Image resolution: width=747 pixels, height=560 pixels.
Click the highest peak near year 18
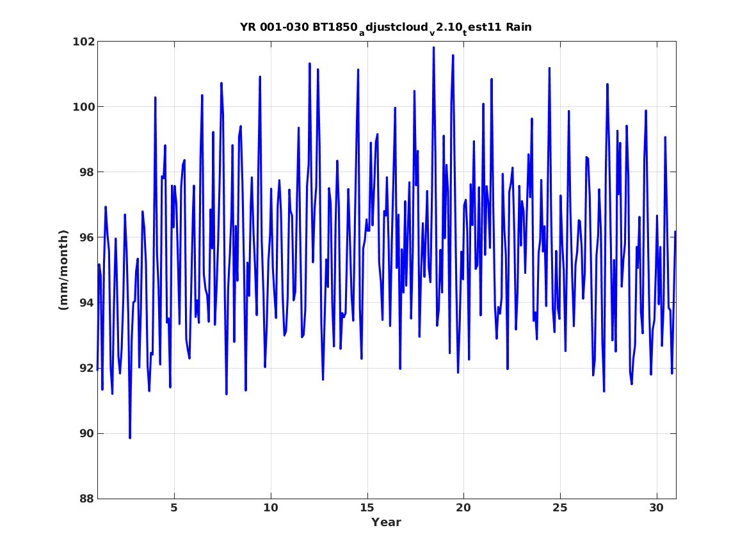[433, 47]
